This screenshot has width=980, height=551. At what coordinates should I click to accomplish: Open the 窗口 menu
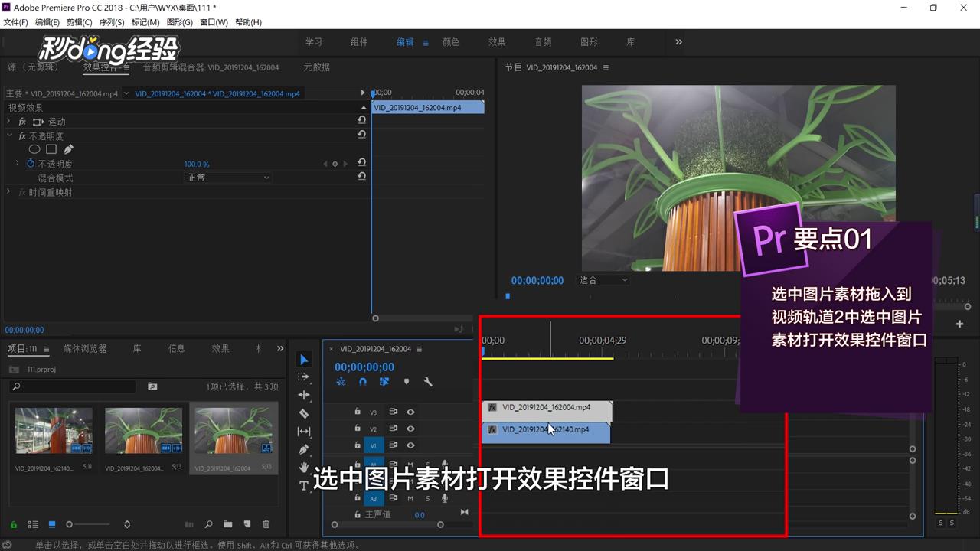click(x=214, y=22)
